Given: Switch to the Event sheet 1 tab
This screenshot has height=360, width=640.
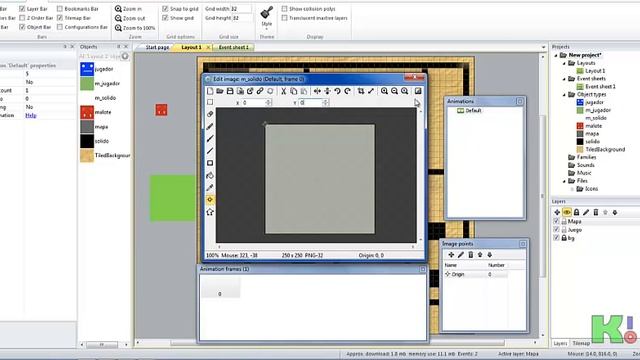Looking at the screenshot, I should pyautogui.click(x=233, y=47).
